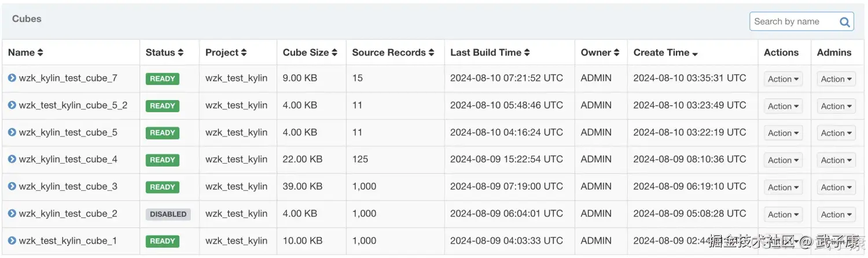868x258 pixels.
Task: Expand the wzk_test_kylin_cube_5_2 row arrow icon
Action: click(x=12, y=105)
